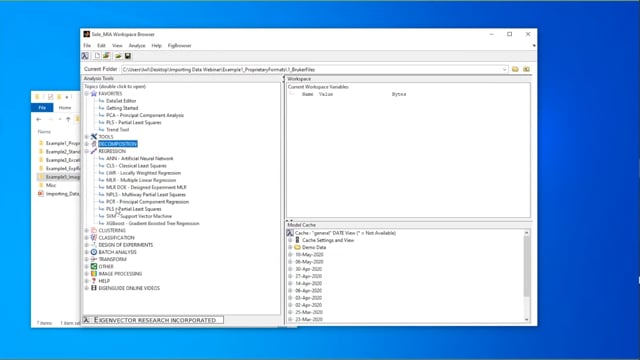Click the Model Cache scroll down arrow

[x=527, y=320]
